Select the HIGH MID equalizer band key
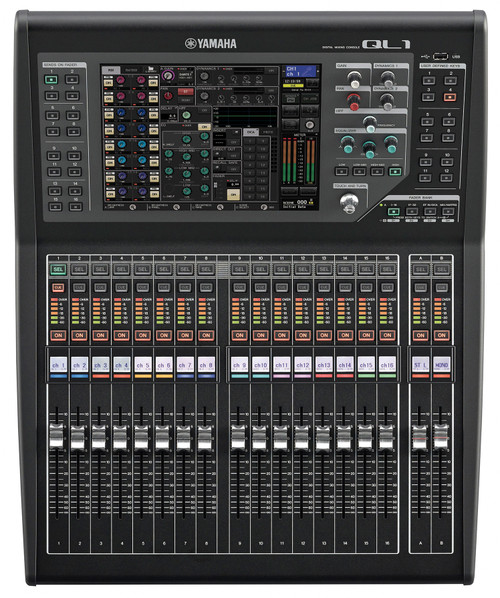 pyautogui.click(x=377, y=172)
